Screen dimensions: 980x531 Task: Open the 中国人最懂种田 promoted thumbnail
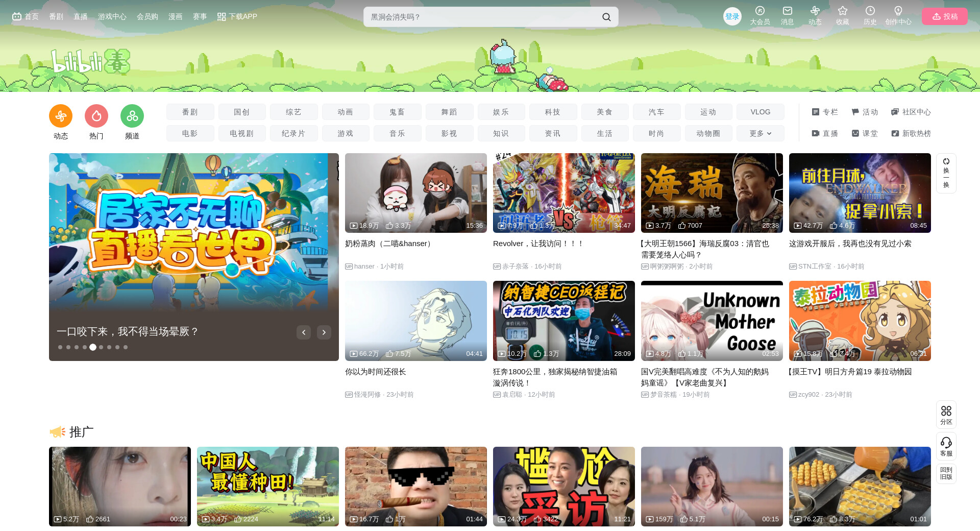click(x=268, y=487)
